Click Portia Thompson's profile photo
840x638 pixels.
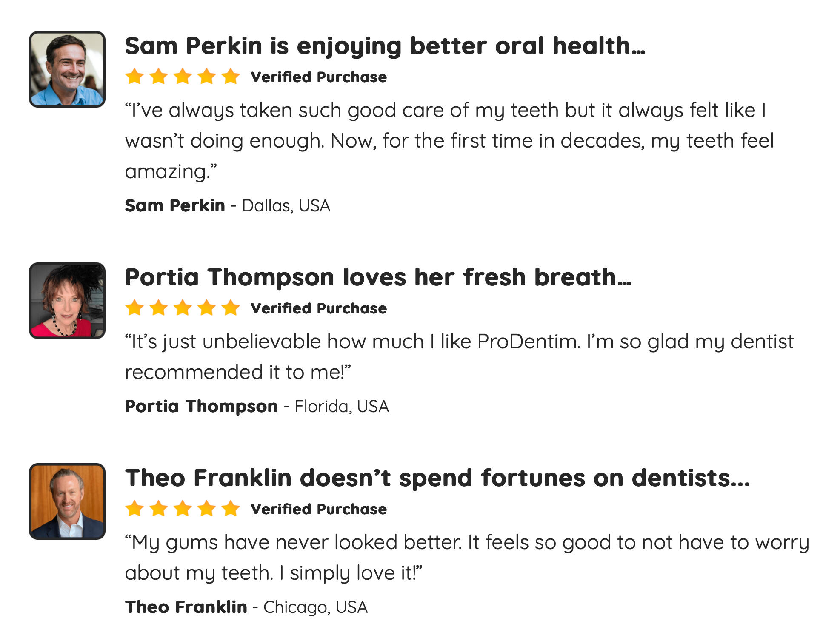(67, 301)
